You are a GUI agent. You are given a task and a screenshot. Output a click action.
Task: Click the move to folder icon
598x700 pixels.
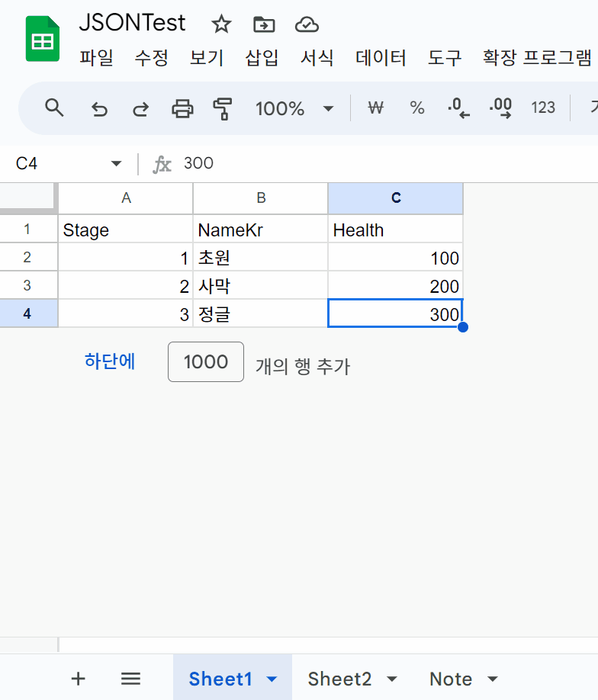(x=264, y=24)
